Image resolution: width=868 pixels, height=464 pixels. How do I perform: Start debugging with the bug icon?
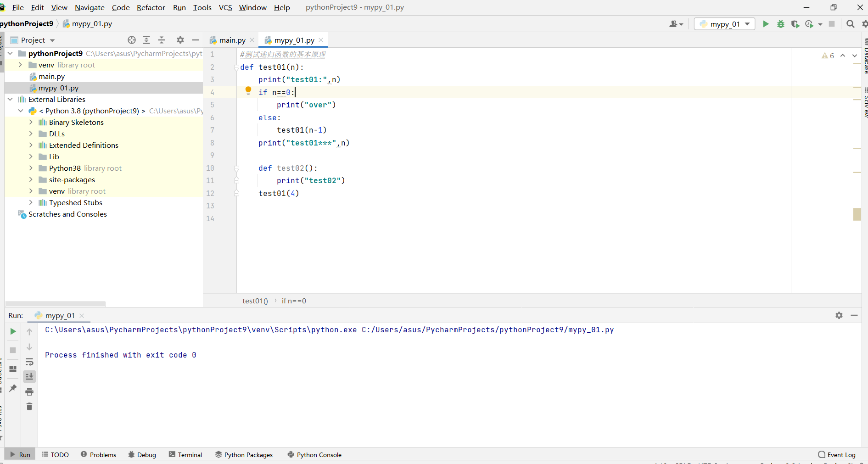(x=780, y=24)
